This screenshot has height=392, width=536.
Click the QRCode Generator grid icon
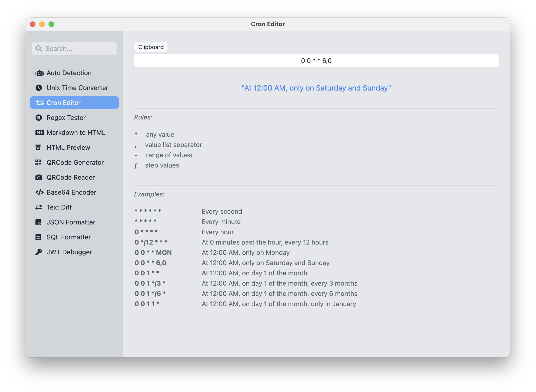[38, 163]
